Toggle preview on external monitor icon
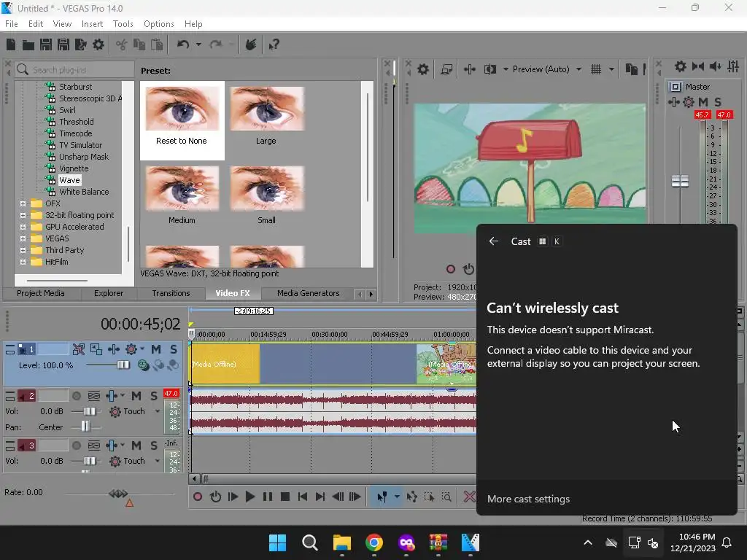Image resolution: width=747 pixels, height=560 pixels. [446, 69]
